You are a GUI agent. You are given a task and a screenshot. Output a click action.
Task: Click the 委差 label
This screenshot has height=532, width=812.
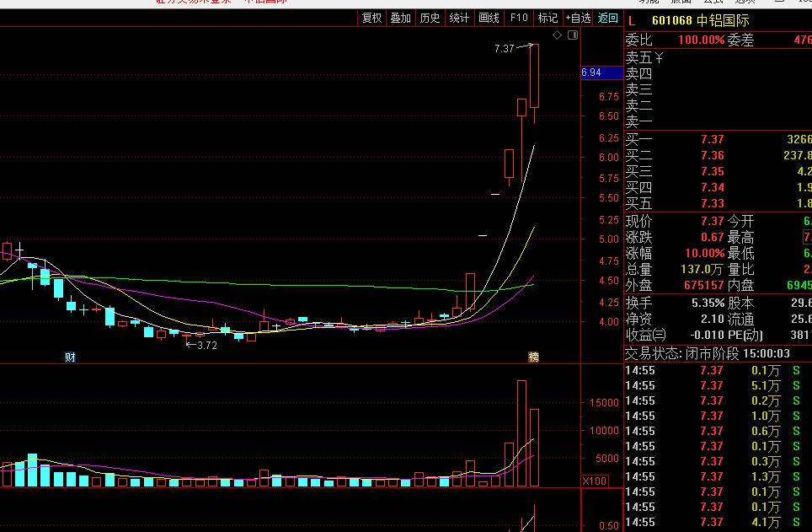(x=740, y=40)
